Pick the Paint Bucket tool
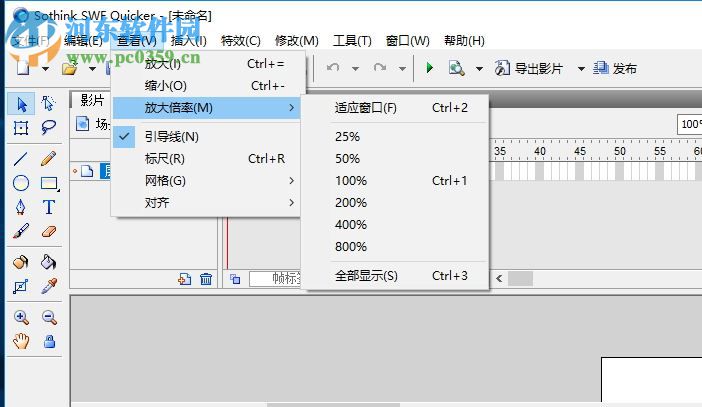Image resolution: width=702 pixels, height=407 pixels. tap(49, 261)
